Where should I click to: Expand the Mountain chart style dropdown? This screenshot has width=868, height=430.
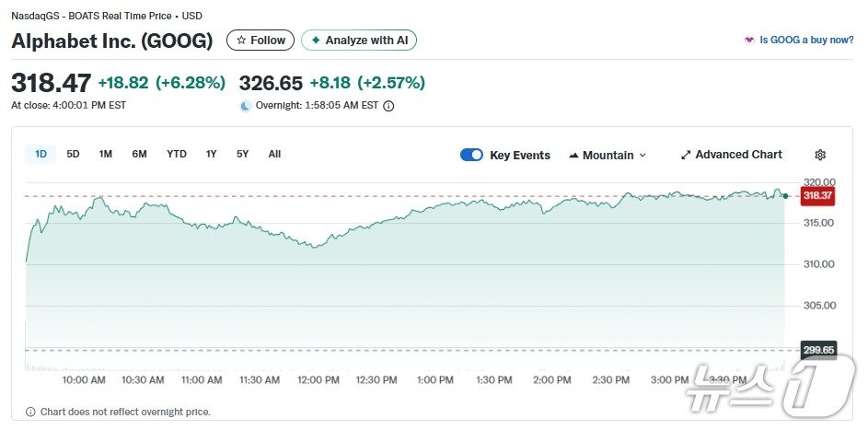point(642,155)
